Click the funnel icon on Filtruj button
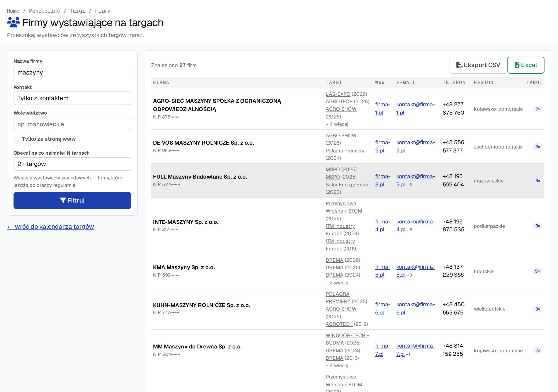The image size is (558, 392). point(63,200)
